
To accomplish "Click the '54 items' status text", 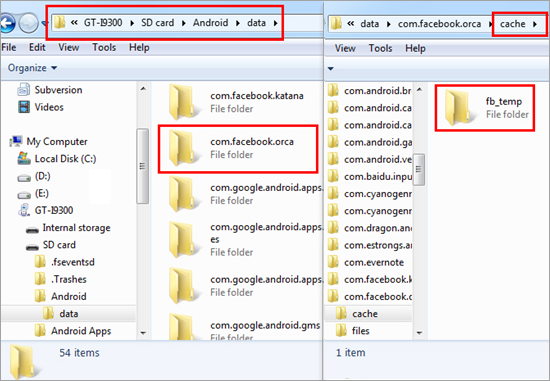I will click(79, 353).
